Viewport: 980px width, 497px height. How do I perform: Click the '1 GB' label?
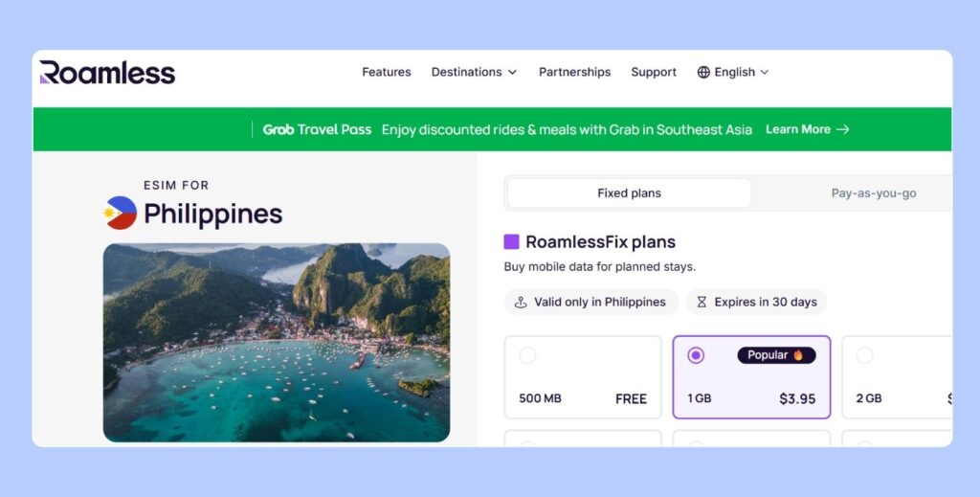[x=699, y=398]
